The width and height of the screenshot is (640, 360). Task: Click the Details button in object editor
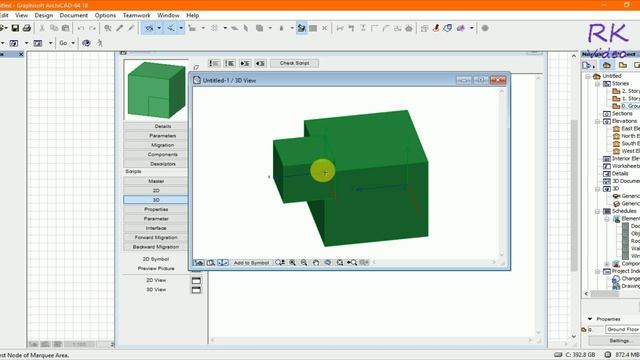point(156,127)
